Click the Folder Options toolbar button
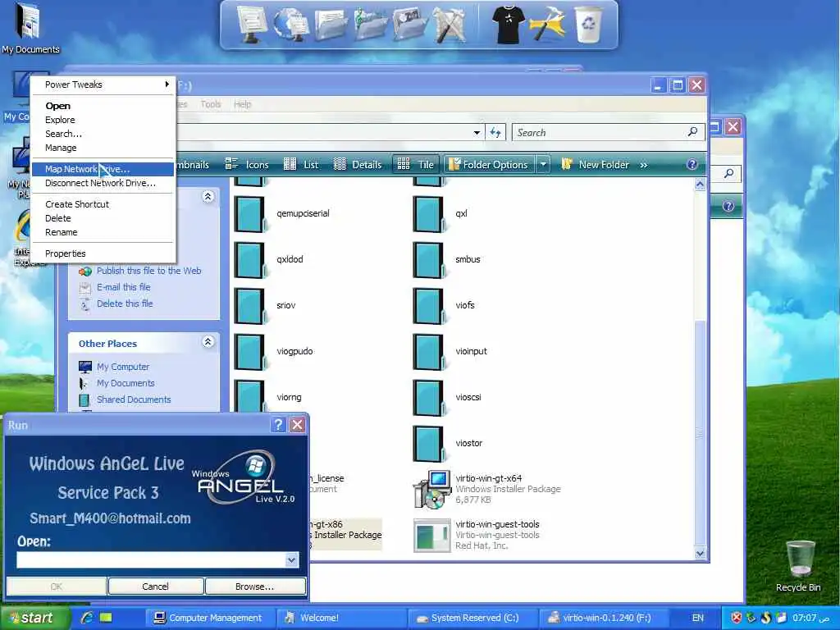Viewport: 840px width, 630px height. click(x=489, y=164)
